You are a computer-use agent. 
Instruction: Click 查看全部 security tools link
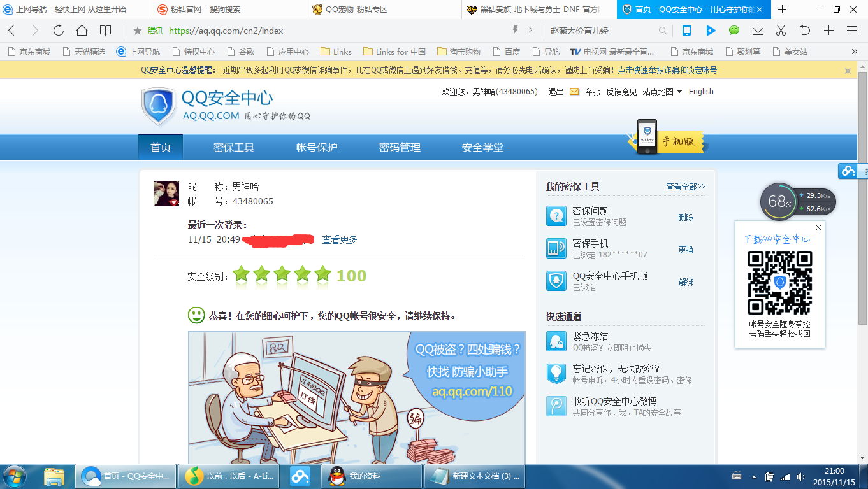[686, 187]
